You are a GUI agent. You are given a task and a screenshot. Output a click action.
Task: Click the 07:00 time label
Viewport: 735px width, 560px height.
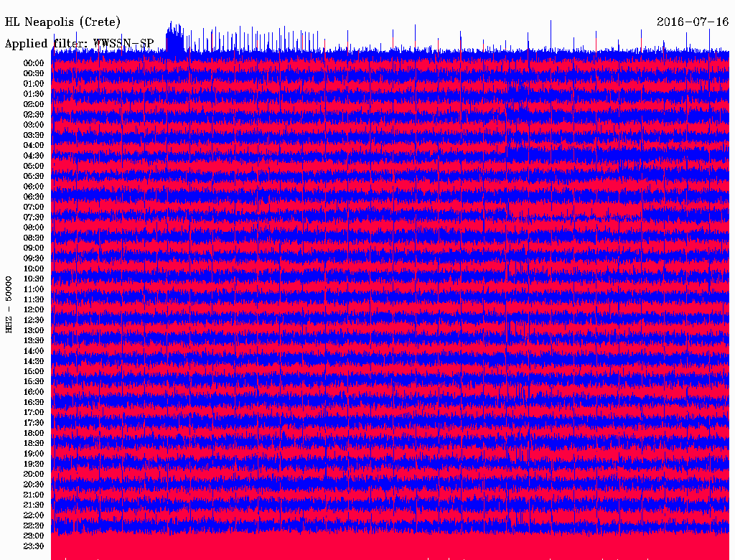[x=34, y=207]
